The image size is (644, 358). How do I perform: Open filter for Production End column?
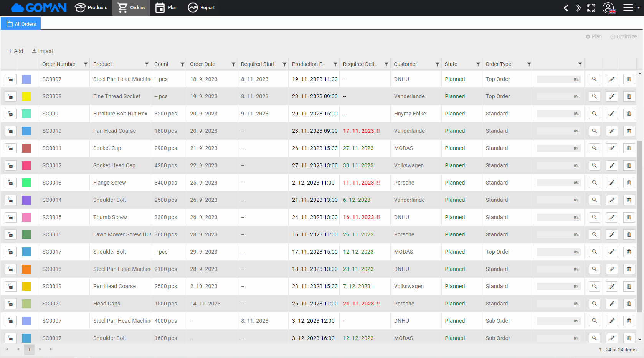335,64
